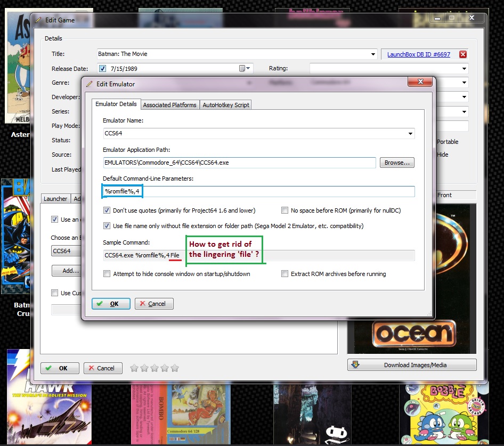
Task: Click the pencil icon in the Edit Game title bar
Action: pos(38,20)
